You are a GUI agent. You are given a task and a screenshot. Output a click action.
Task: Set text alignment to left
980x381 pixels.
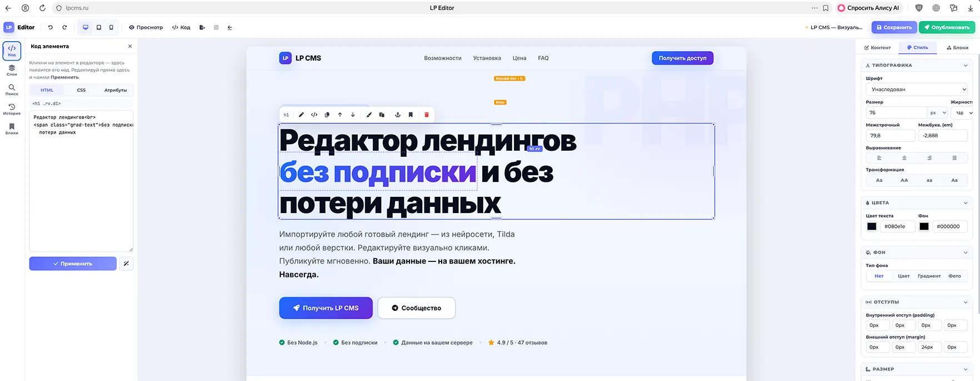click(x=879, y=158)
